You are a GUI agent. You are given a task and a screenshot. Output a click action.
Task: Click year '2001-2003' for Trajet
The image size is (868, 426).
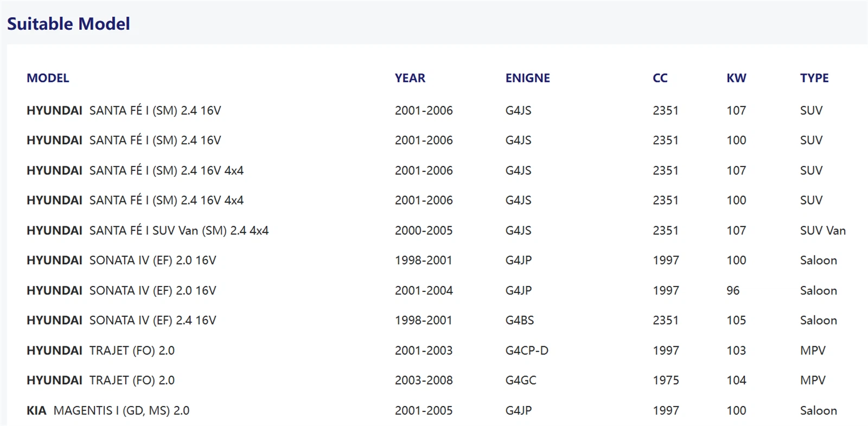tap(424, 351)
